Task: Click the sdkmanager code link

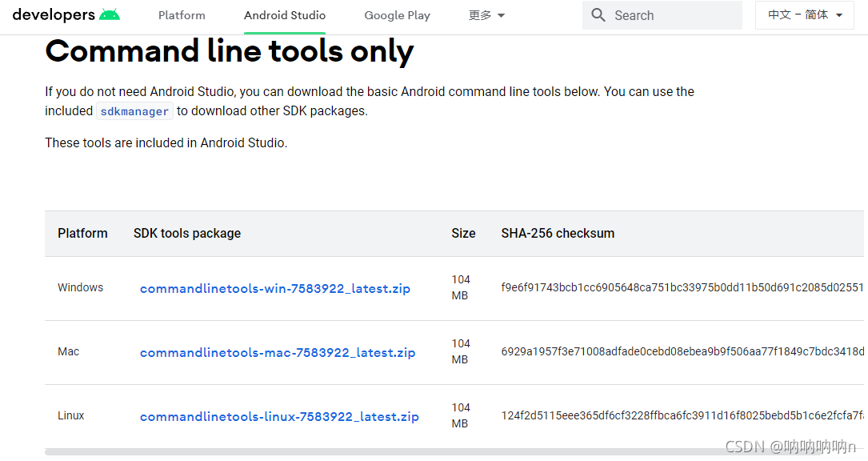Action: coord(134,112)
